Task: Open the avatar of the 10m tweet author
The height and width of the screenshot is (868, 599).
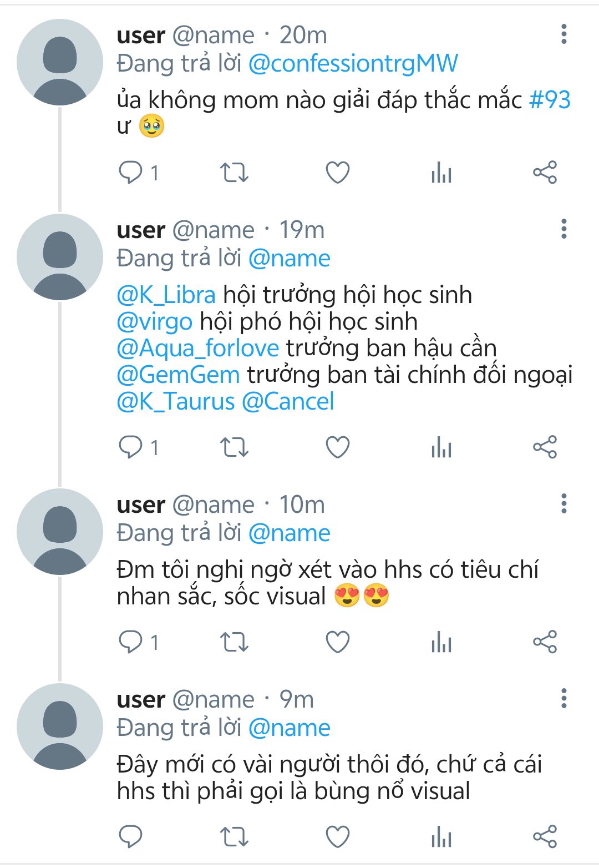Action: [60, 531]
